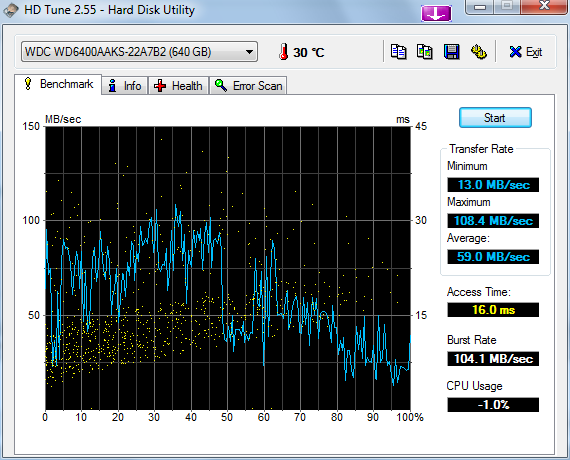
Task: Click the MB/sec axis label
Action: pyautogui.click(x=63, y=119)
